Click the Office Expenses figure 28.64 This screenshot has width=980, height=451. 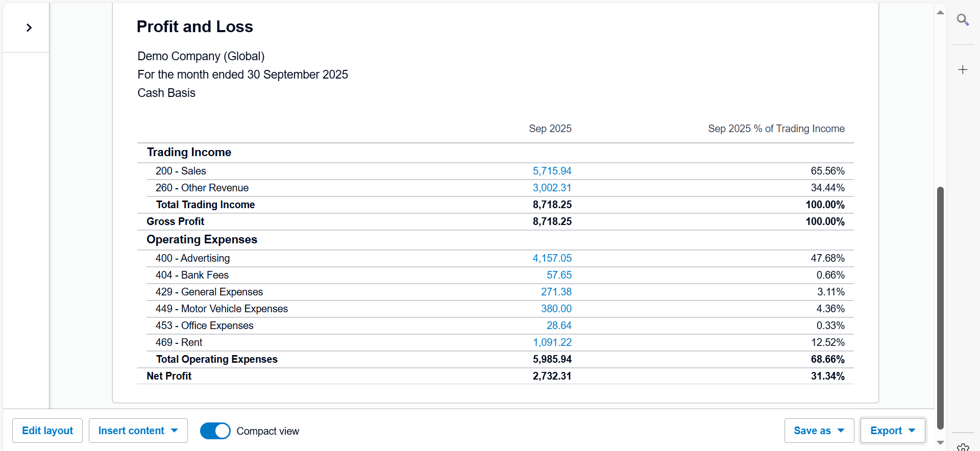point(559,325)
